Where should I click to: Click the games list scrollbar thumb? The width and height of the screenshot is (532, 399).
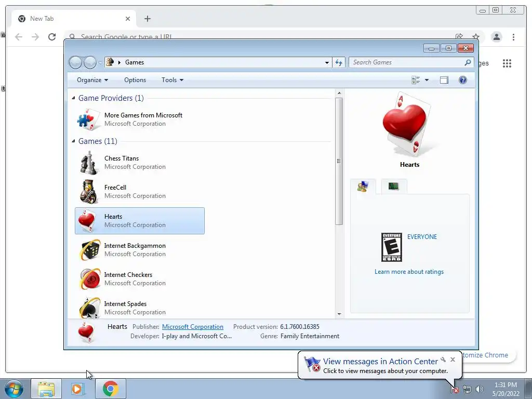click(339, 161)
